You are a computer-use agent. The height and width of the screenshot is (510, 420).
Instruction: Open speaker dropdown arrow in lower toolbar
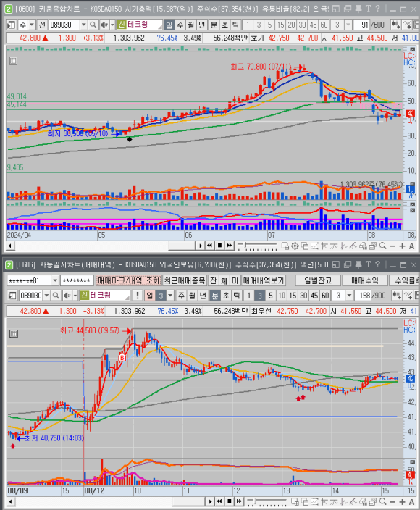[x=75, y=296]
